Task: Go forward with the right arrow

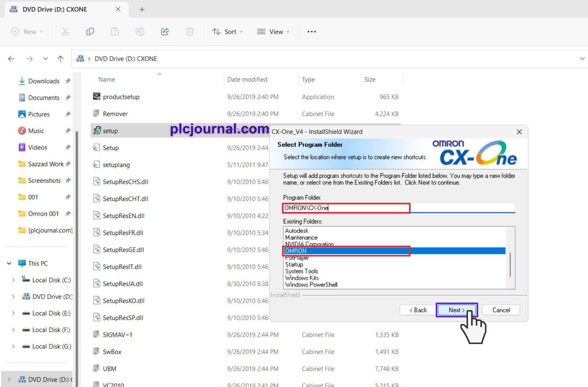Action: point(29,59)
